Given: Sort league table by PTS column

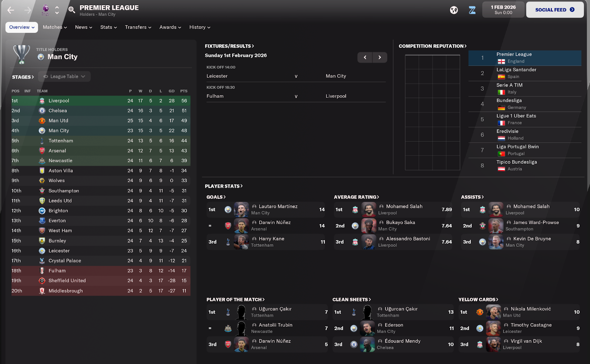Looking at the screenshot, I should click(x=184, y=91).
